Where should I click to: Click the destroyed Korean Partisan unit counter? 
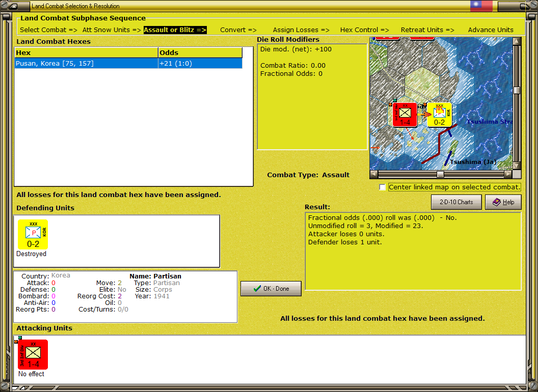[x=33, y=234]
